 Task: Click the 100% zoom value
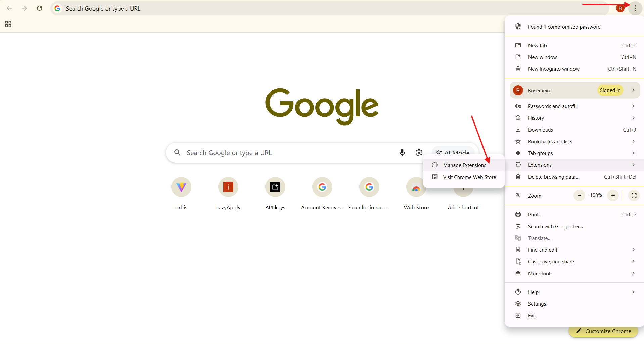coord(596,195)
